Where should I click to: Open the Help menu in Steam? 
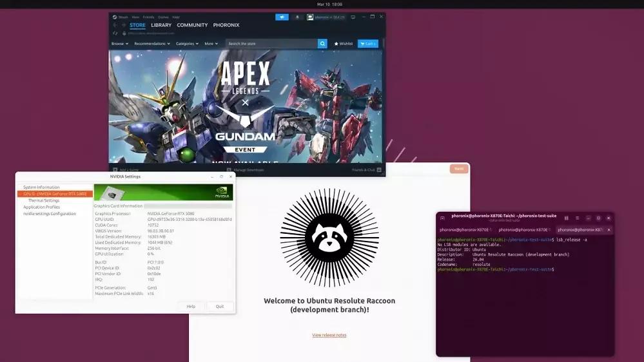[176, 17]
